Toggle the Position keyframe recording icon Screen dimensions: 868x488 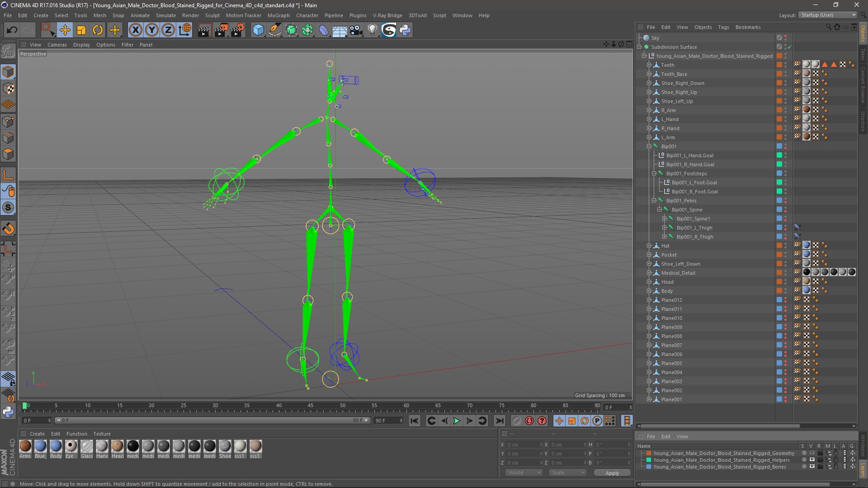click(559, 421)
